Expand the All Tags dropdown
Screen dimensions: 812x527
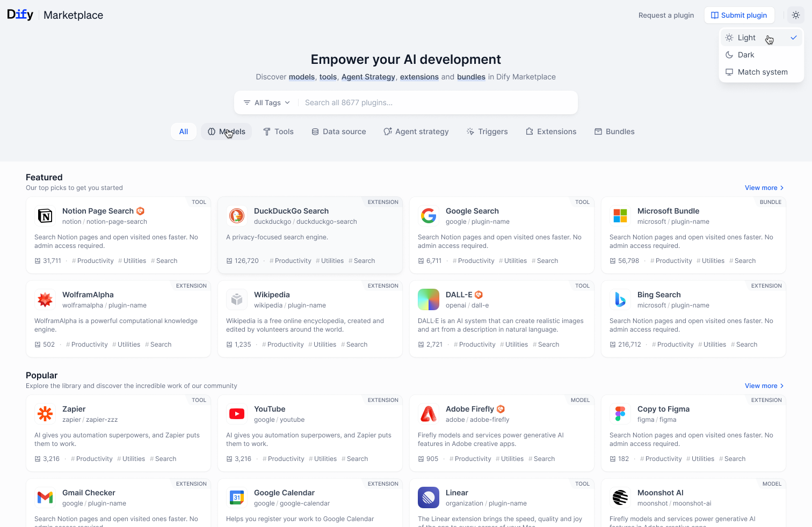(x=267, y=103)
